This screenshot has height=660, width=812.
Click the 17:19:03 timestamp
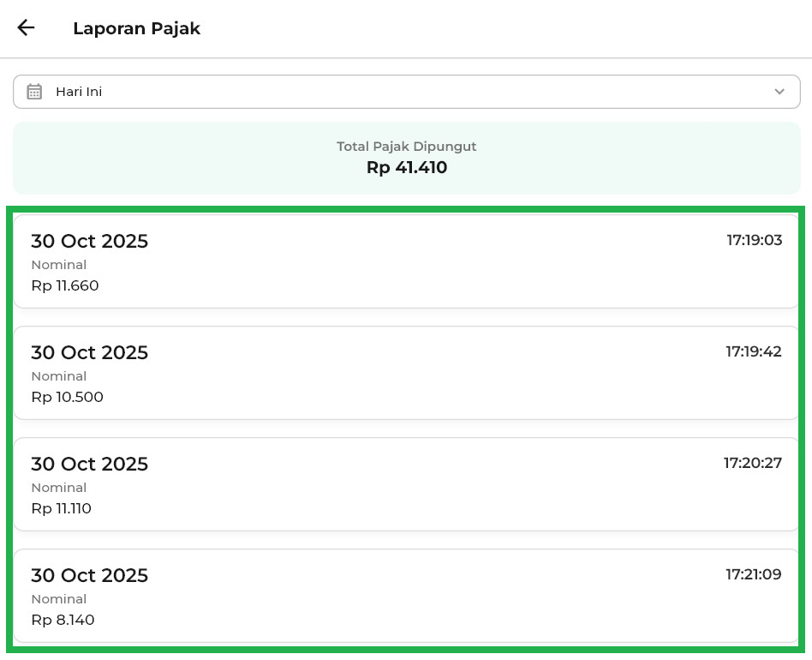pos(754,240)
